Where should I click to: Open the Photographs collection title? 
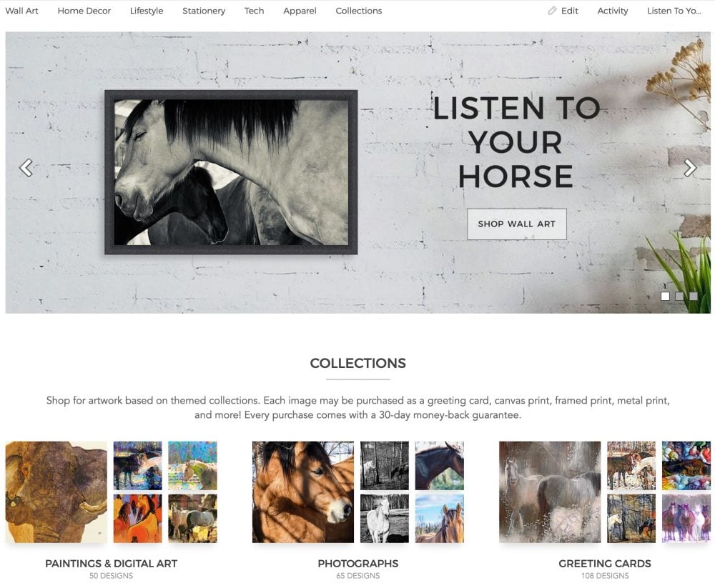(358, 564)
